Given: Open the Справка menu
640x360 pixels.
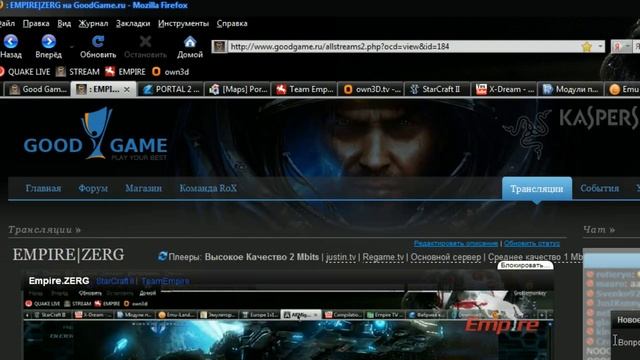Looking at the screenshot, I should click(x=232, y=23).
